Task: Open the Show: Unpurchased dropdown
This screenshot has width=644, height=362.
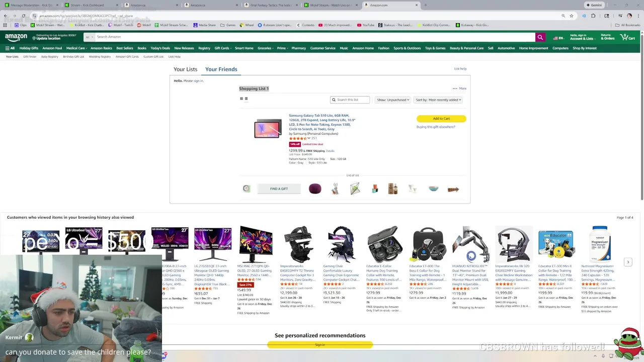Action: coord(393,100)
